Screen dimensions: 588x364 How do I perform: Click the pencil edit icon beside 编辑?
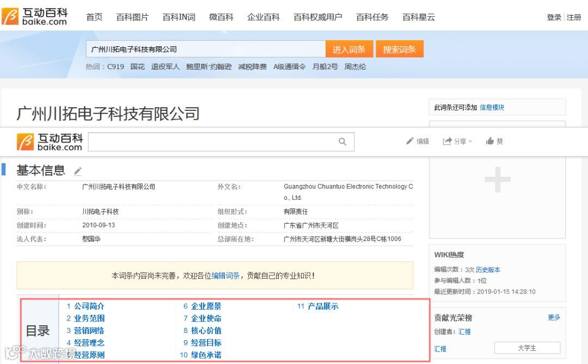410,141
